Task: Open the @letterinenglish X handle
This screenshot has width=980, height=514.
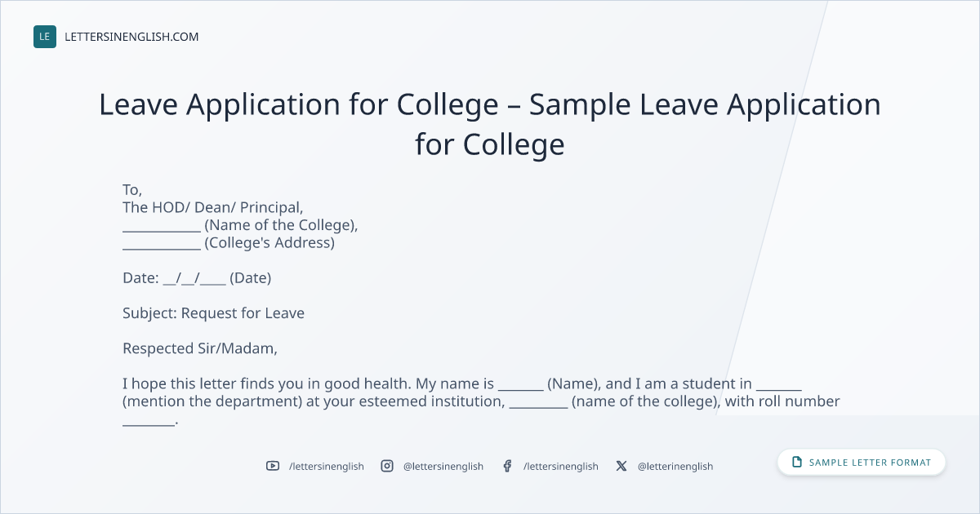Action: (675, 466)
